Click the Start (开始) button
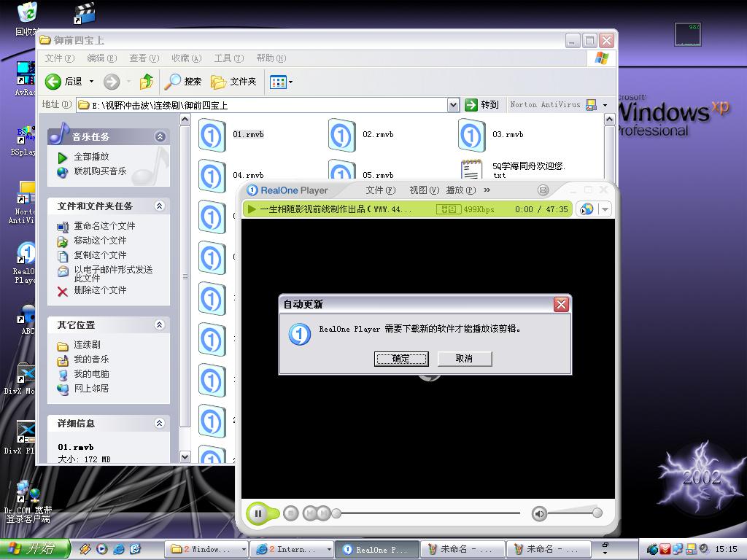747x560 pixels. click(35, 549)
